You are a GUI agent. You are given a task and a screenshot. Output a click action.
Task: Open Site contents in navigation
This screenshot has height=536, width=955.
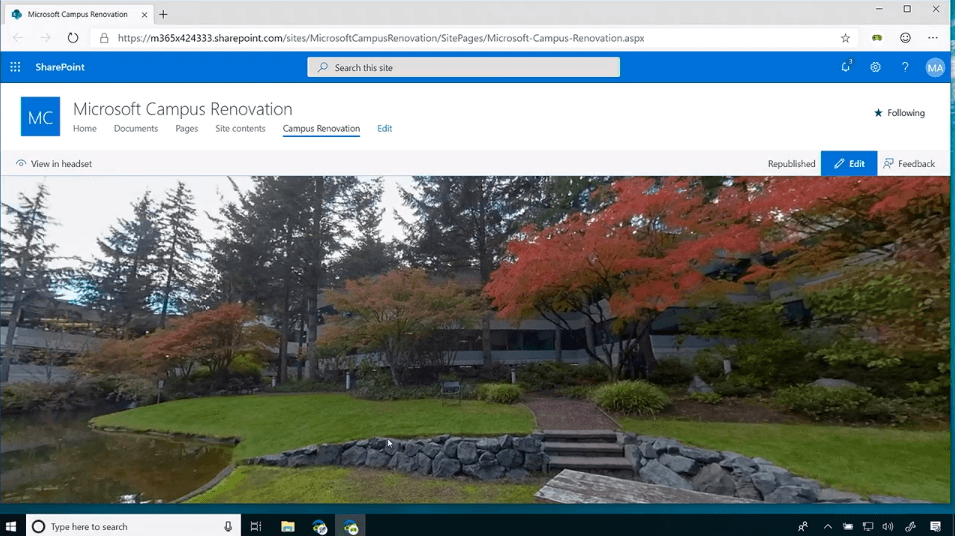tap(240, 129)
